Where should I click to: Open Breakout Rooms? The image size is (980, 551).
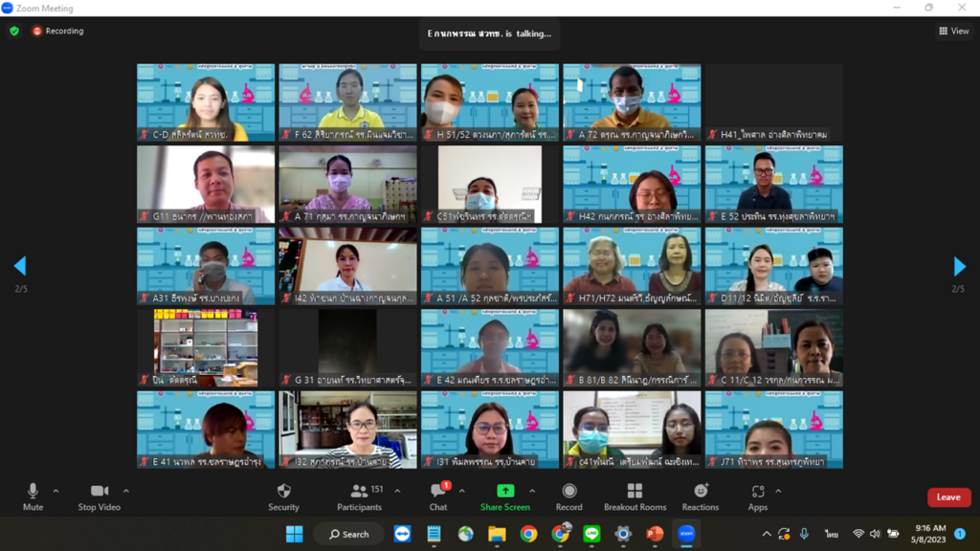(635, 496)
